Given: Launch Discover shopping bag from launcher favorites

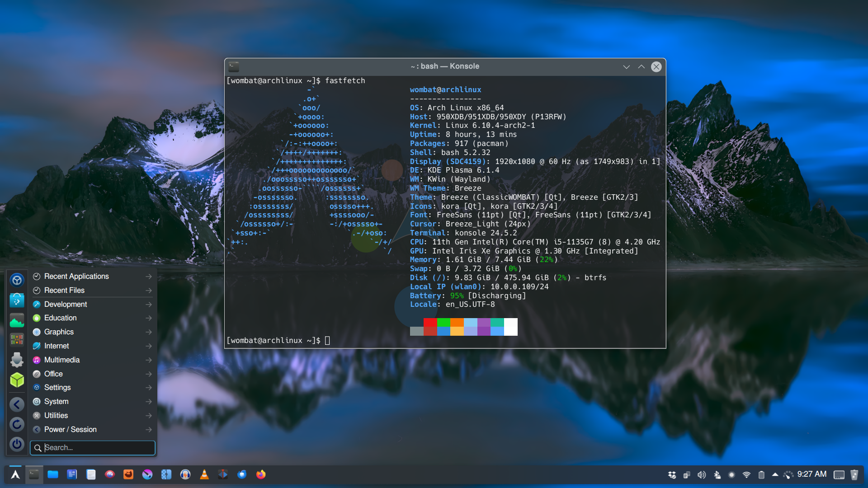Looking at the screenshot, I should [17, 300].
